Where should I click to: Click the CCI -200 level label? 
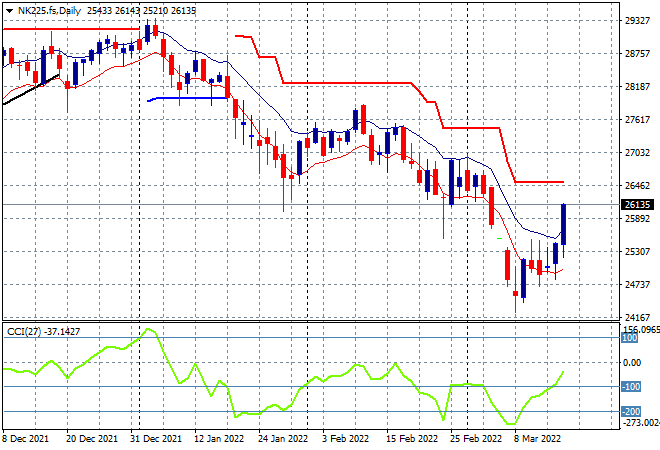(631, 411)
